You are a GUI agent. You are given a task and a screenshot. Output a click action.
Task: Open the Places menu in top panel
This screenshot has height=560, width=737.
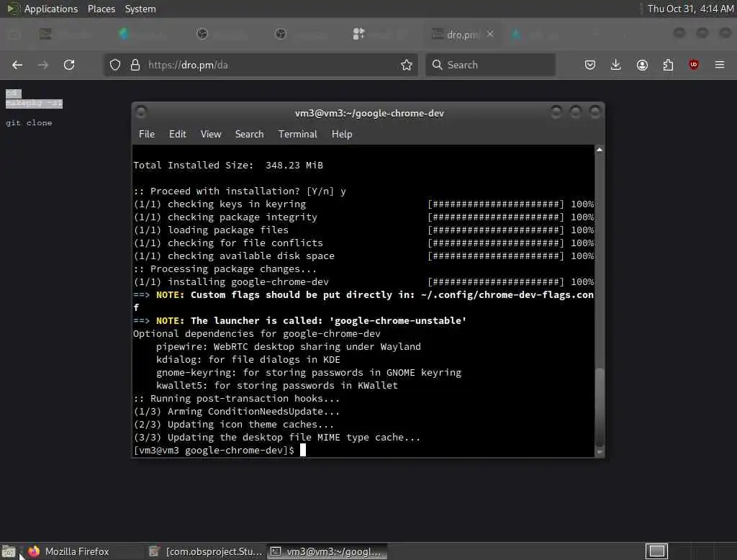tap(101, 9)
